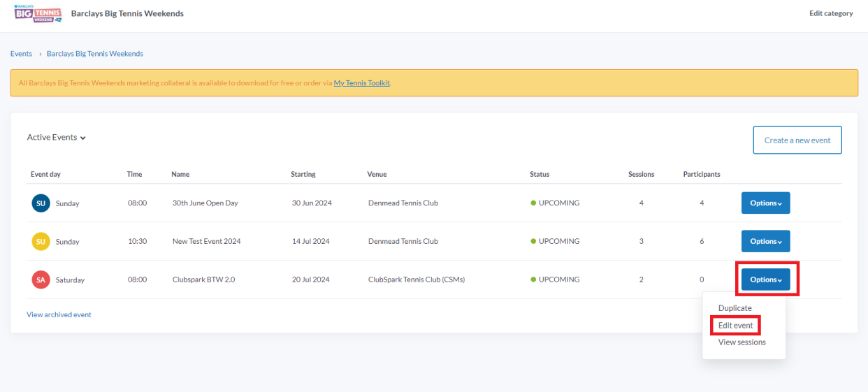Click the Create a new event button
Image resolution: width=868 pixels, height=392 pixels.
(797, 140)
